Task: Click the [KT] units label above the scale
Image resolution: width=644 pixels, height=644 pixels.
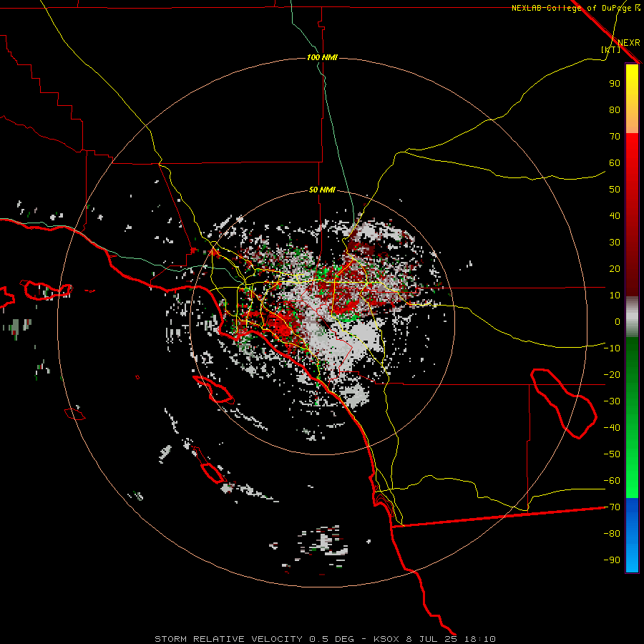Action: [611, 49]
